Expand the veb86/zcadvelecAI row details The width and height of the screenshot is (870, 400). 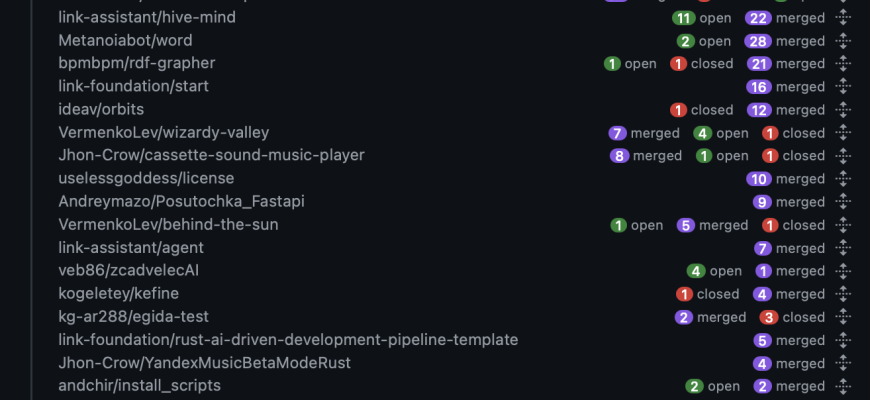coord(842,271)
